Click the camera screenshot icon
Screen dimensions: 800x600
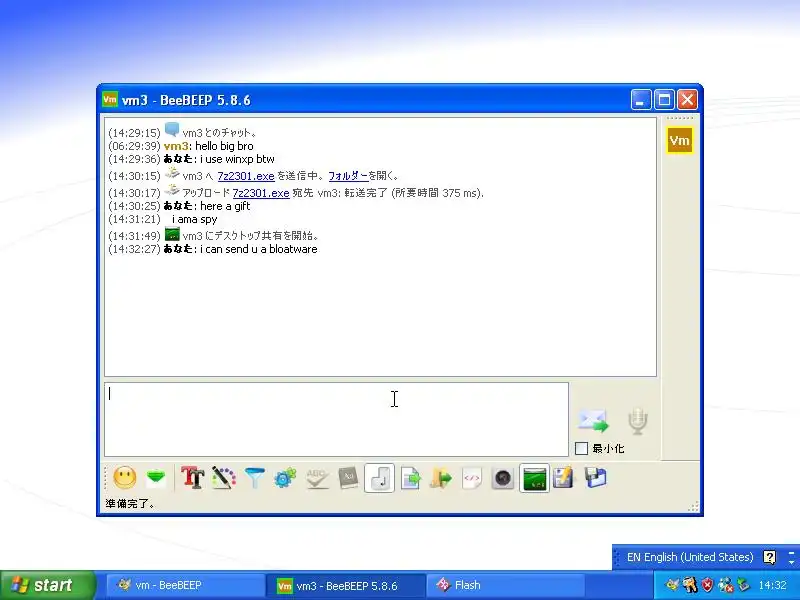tap(503, 478)
